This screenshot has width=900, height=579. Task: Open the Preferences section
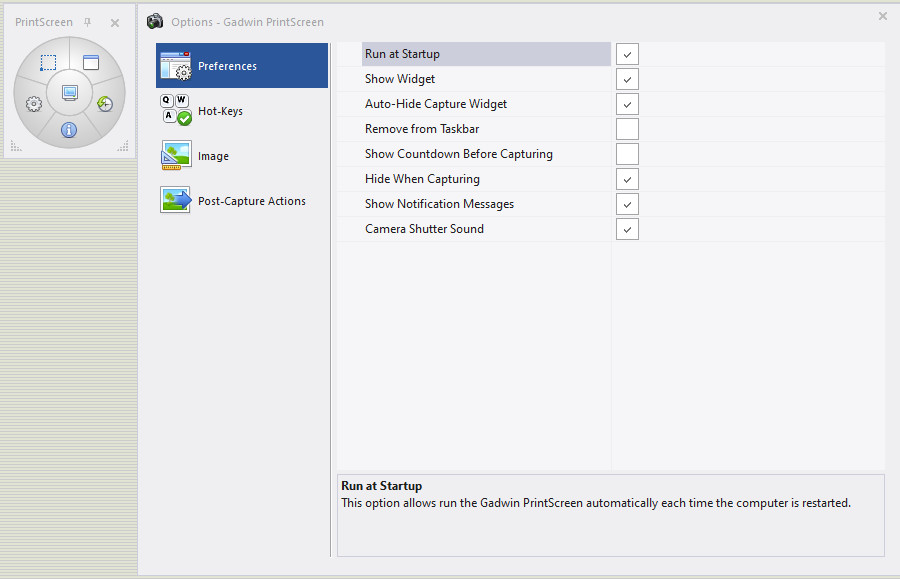click(242, 65)
